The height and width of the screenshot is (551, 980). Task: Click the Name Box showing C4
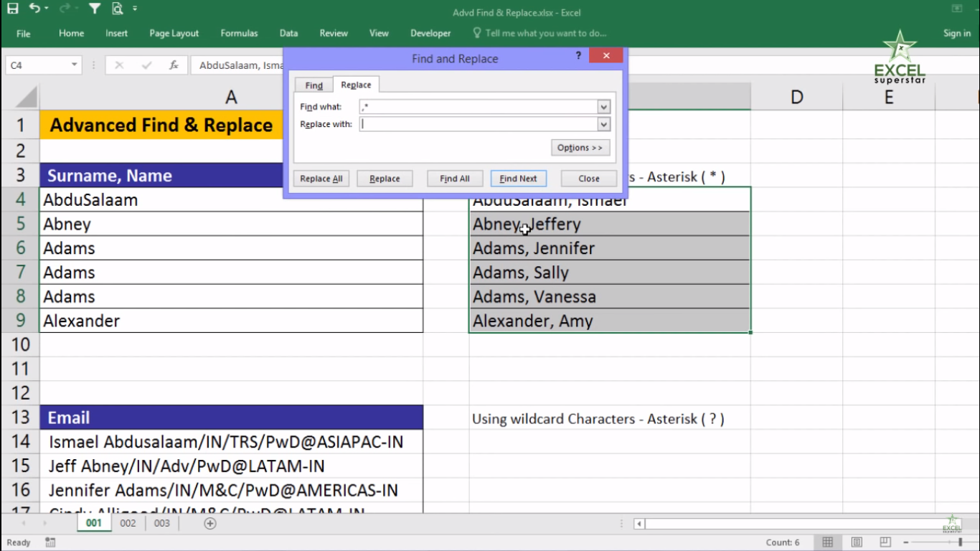point(37,65)
